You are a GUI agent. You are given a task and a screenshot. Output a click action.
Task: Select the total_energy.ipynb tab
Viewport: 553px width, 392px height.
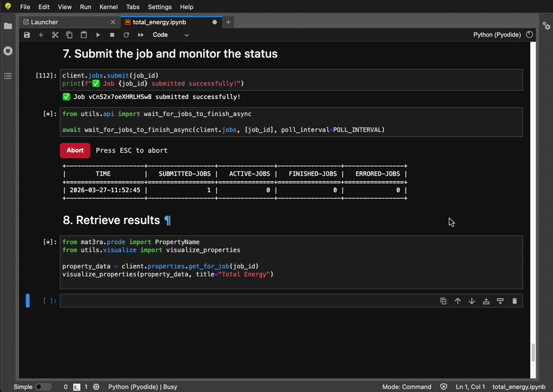tap(171, 22)
